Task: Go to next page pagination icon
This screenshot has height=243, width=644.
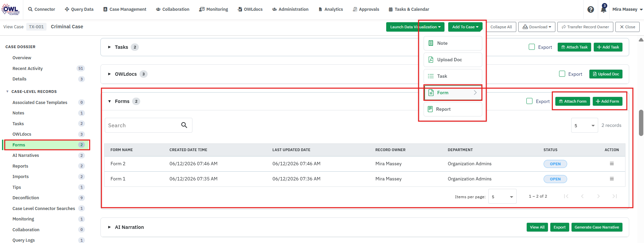Action: (x=599, y=196)
